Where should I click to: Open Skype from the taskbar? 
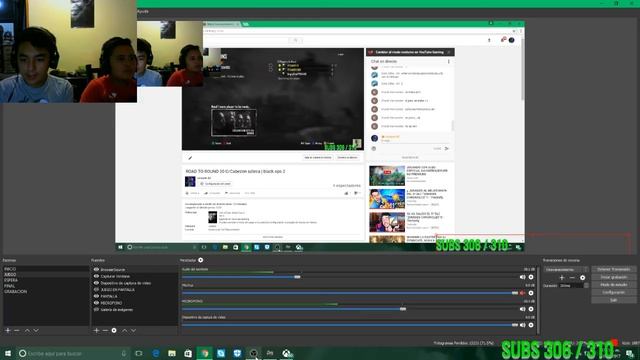tap(221, 353)
